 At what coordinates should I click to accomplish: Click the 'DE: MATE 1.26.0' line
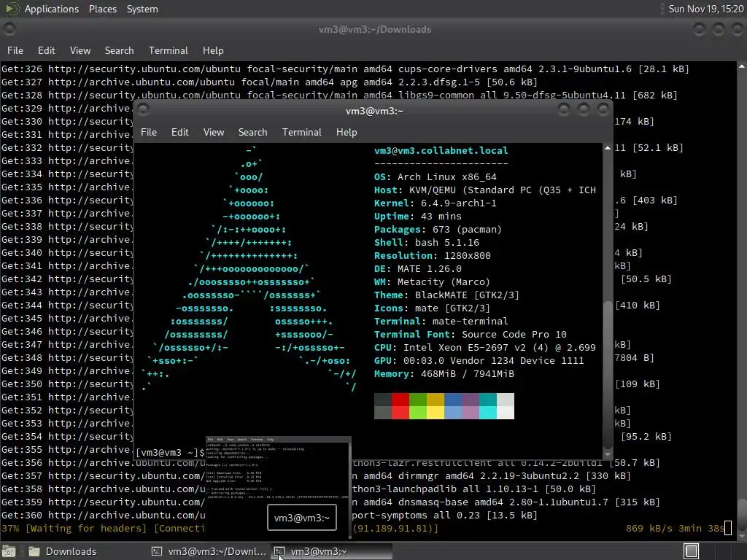pyautogui.click(x=417, y=268)
